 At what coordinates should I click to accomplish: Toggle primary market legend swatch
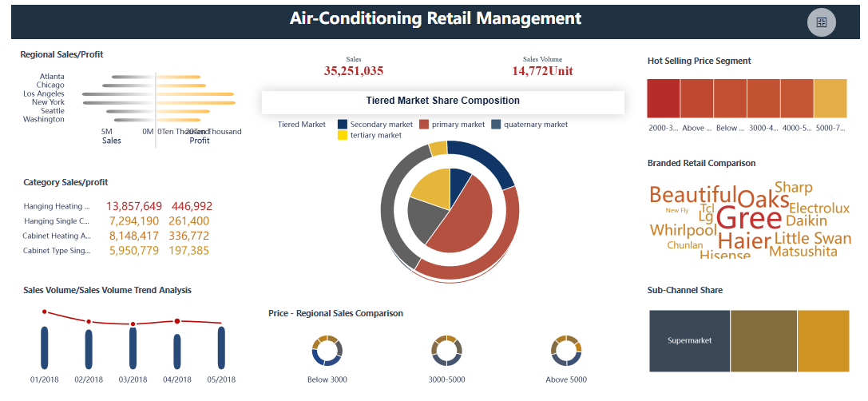tap(424, 125)
